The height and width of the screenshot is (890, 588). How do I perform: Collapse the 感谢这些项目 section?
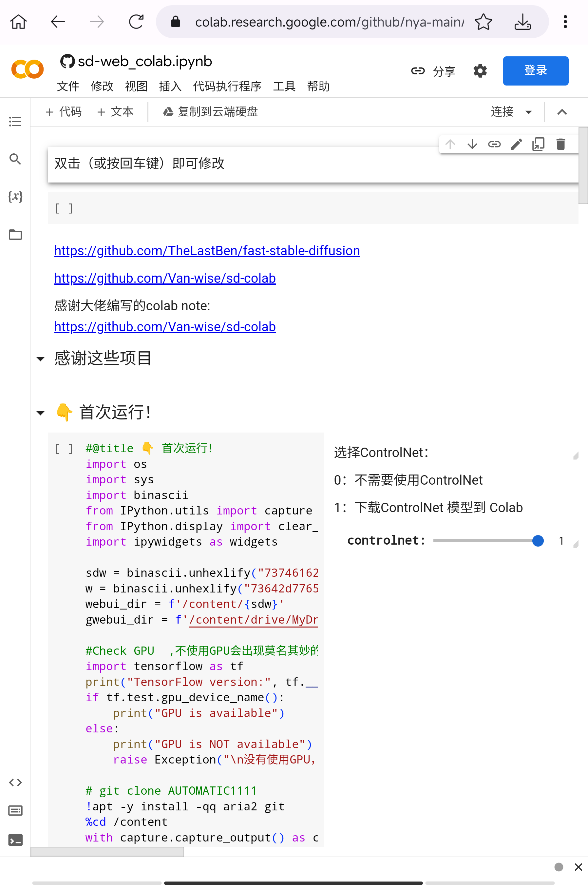41,359
